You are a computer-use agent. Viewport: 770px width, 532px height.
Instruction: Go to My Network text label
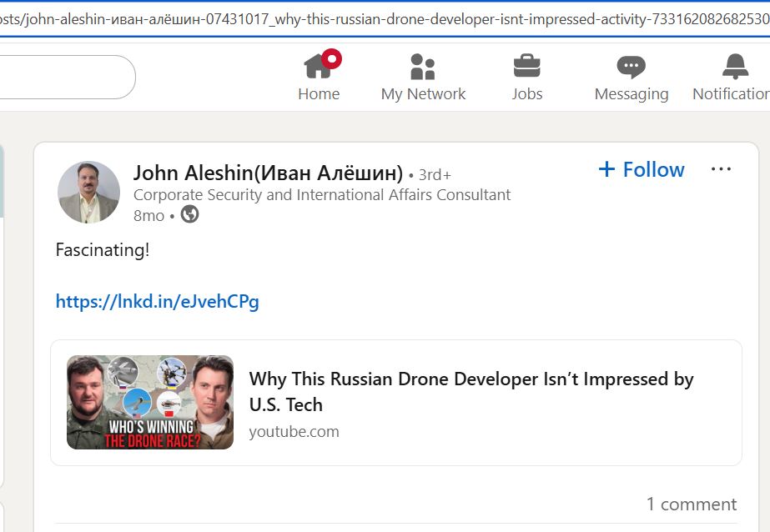tap(423, 94)
